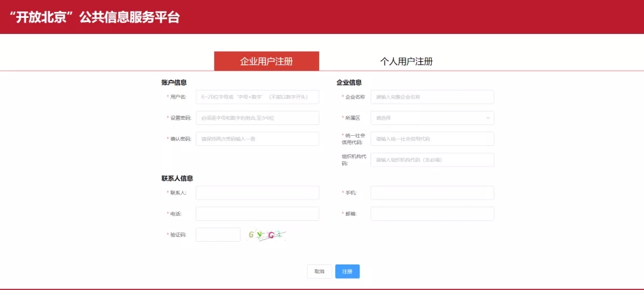Click the 用户名 label
Image resolution: width=644 pixels, height=290 pixels.
coord(178,97)
